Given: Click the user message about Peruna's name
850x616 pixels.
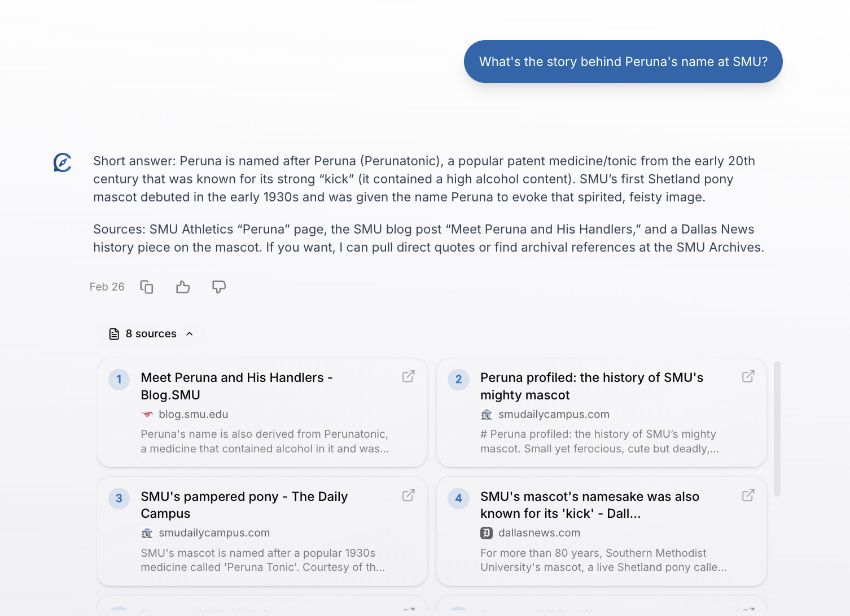Looking at the screenshot, I should click(x=623, y=61).
